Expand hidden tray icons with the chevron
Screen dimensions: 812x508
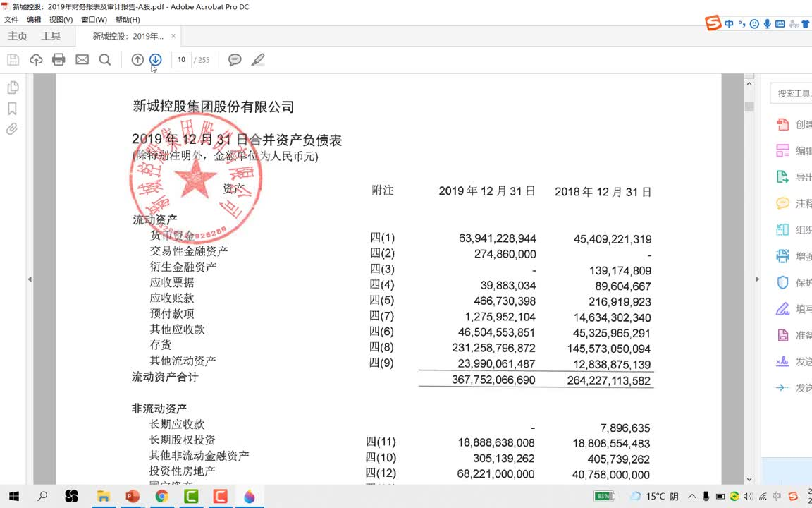click(x=692, y=497)
